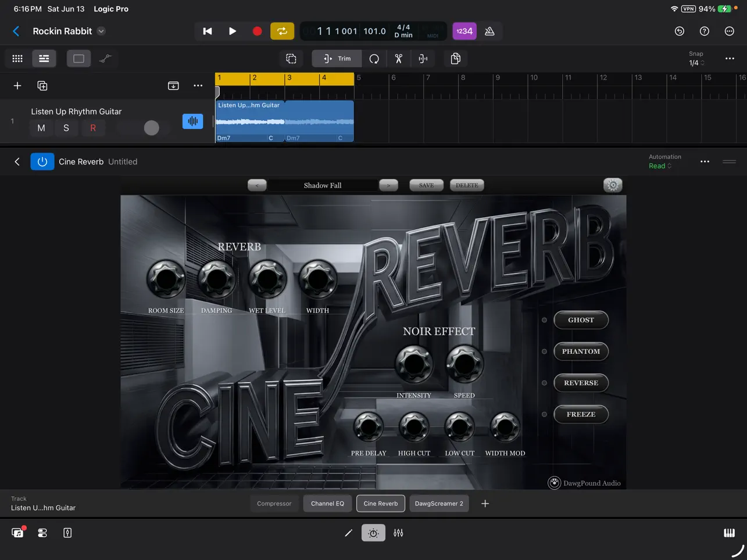Click the DELETE preset button
This screenshot has width=747, height=560.
pos(467,185)
